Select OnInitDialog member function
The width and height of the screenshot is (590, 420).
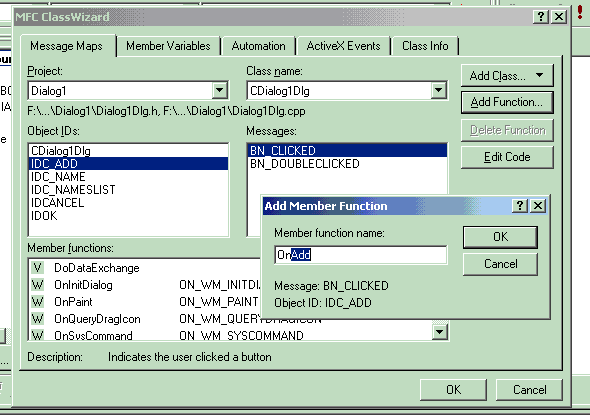pos(83,285)
